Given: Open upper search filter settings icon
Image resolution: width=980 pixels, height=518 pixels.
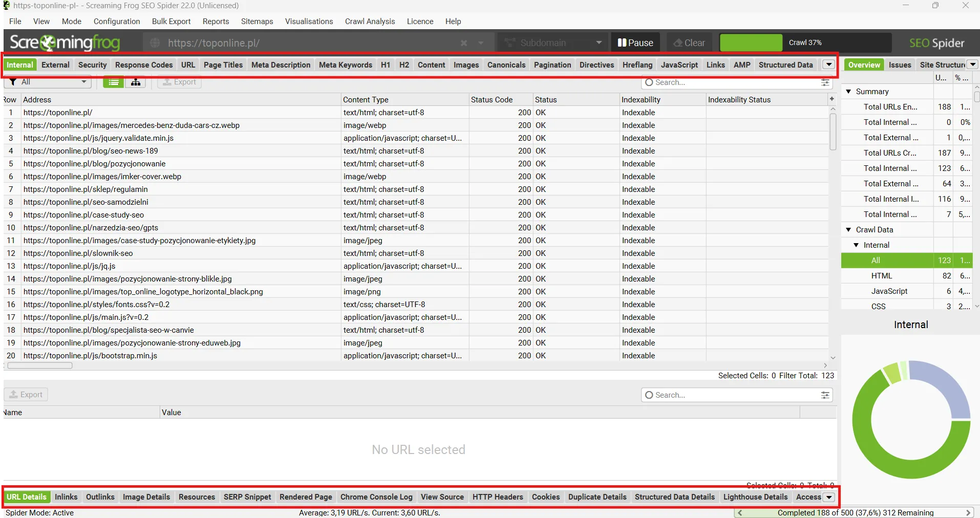Looking at the screenshot, I should pos(825,82).
